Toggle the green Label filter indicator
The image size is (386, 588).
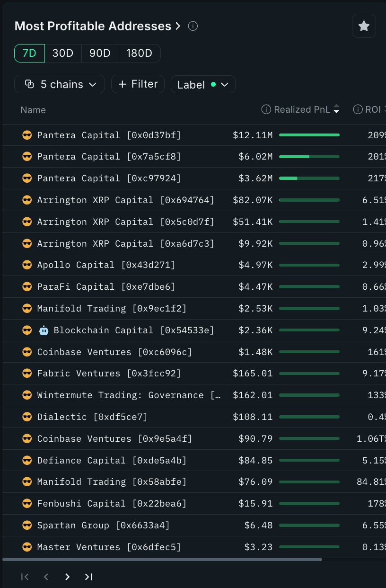click(213, 84)
